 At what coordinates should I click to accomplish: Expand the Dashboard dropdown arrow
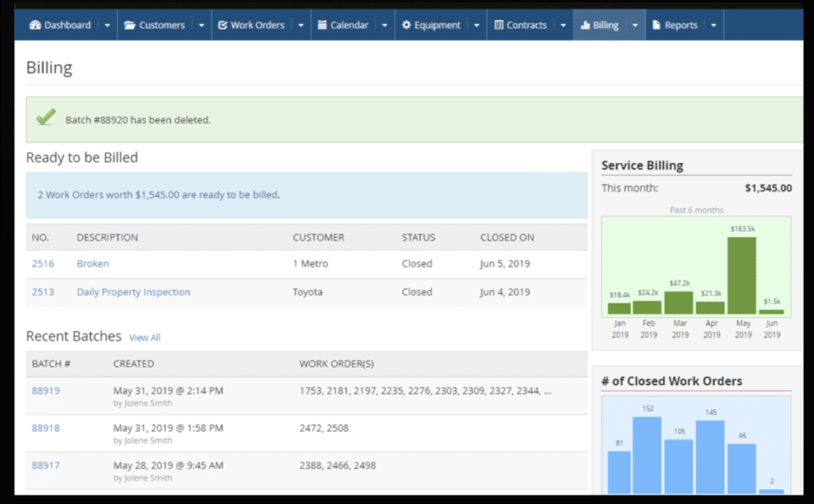tap(106, 25)
